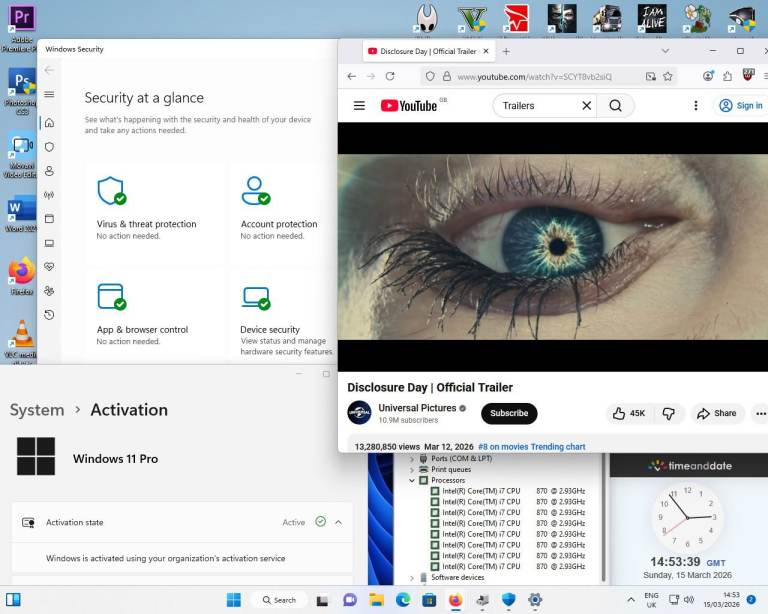Open the #8 on movies Trending chart link

click(x=531, y=447)
